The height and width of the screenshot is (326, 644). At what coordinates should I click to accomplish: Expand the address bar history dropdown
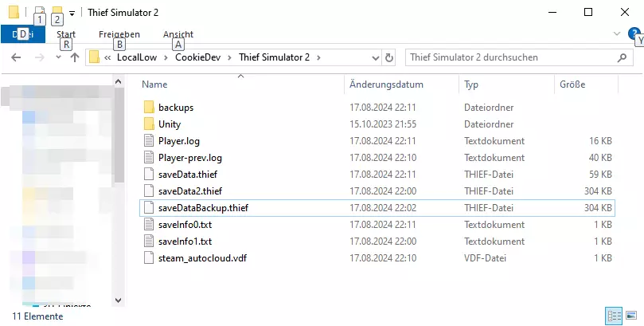tap(376, 58)
